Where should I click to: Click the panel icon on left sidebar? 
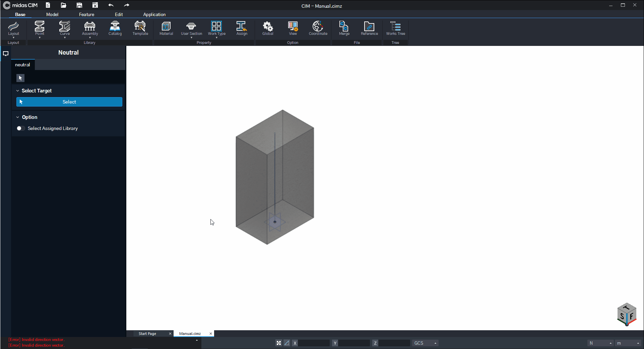coord(6,54)
